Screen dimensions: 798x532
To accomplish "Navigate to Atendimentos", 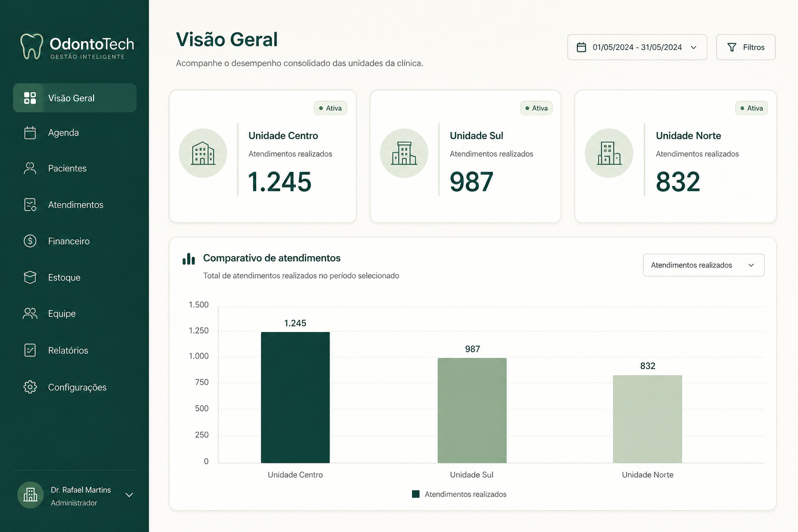I will (x=75, y=204).
